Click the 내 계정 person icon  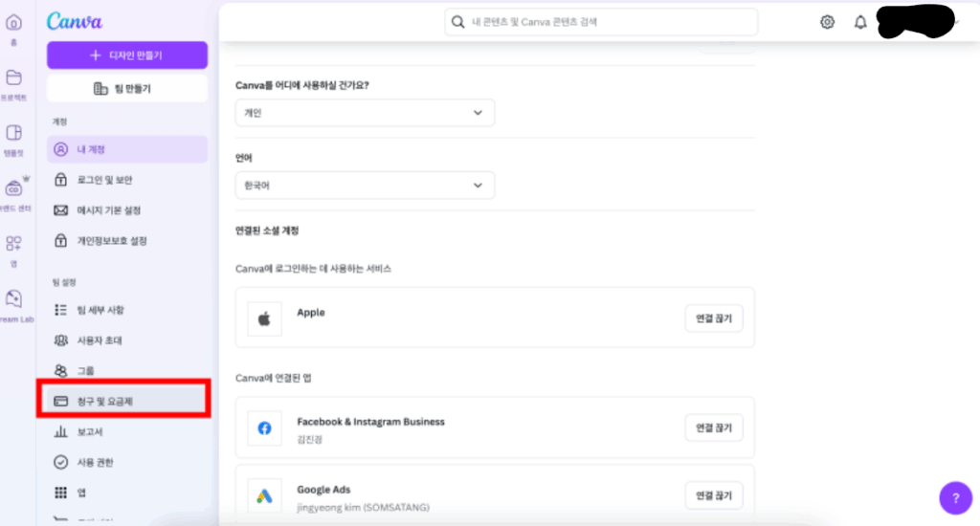point(60,149)
